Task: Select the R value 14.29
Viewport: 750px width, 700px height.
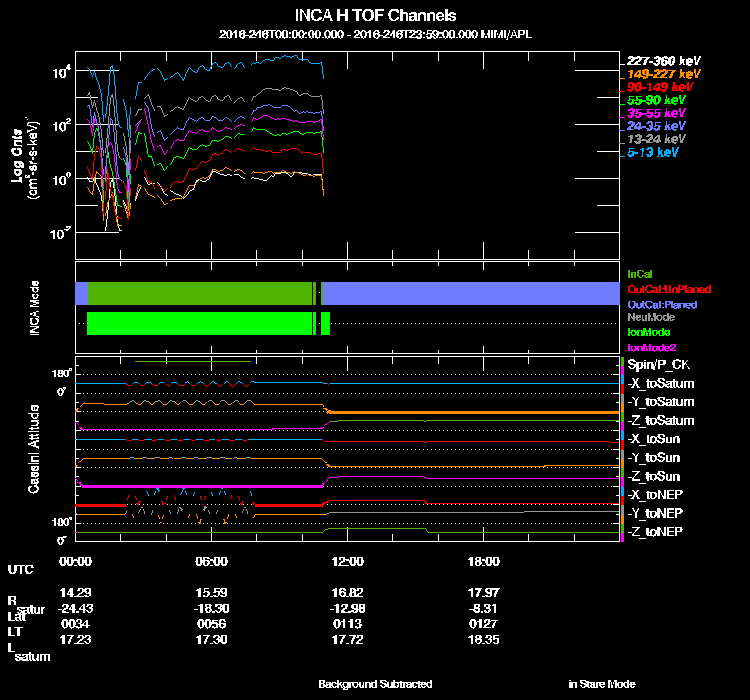Action: tap(75, 592)
